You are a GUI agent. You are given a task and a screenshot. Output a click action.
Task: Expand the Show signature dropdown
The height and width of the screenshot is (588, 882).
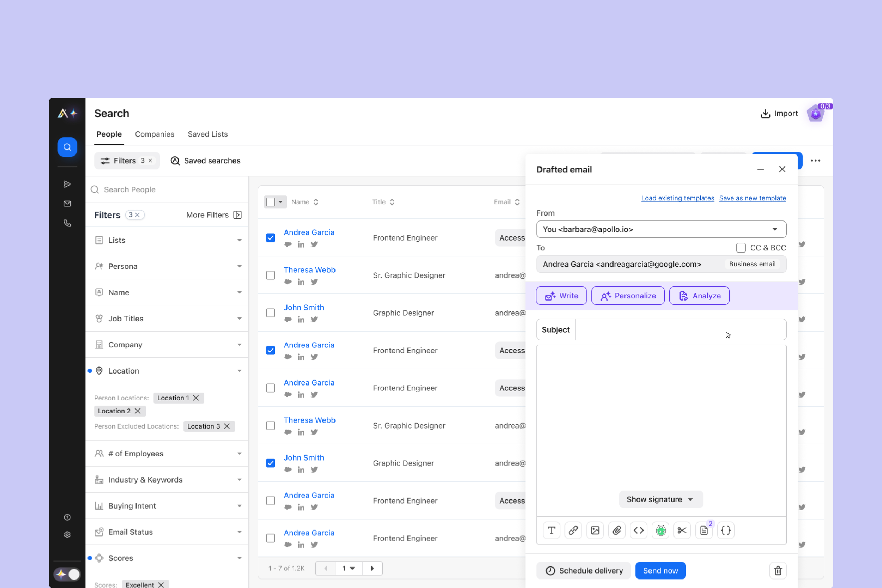[661, 499]
